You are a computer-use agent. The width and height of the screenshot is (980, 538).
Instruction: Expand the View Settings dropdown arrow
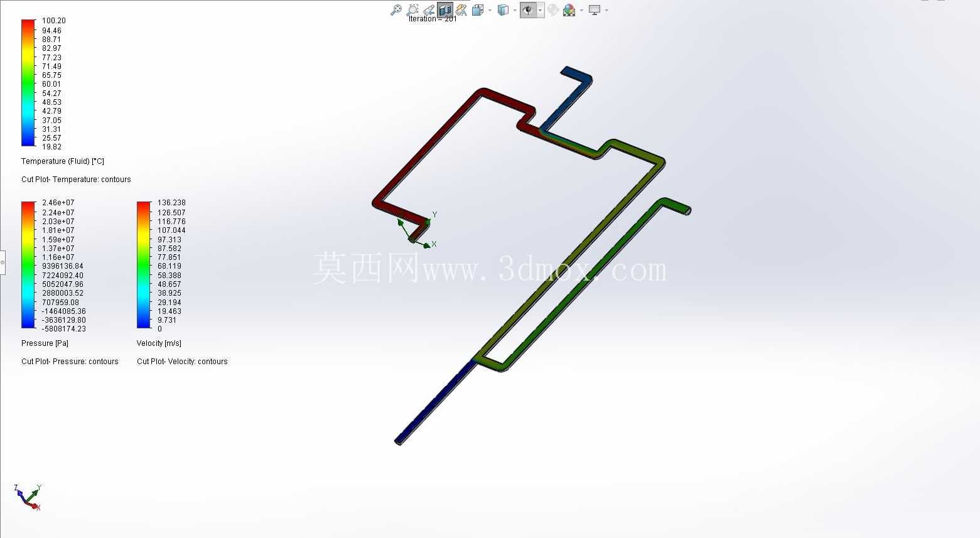tap(606, 10)
